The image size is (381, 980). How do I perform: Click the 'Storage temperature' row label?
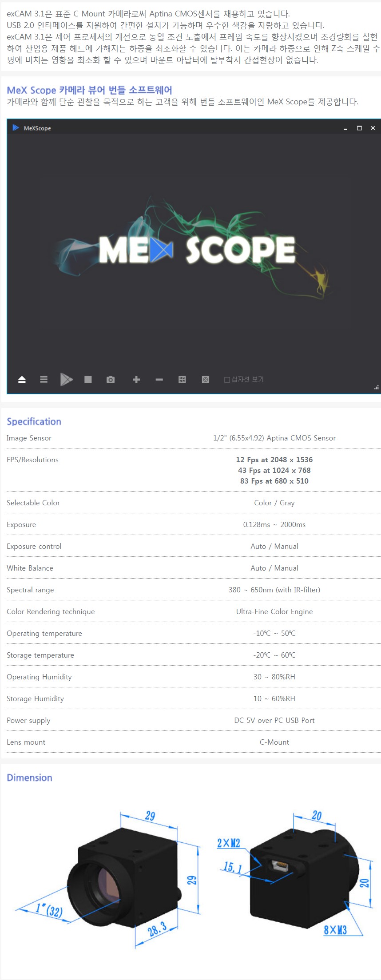click(x=40, y=655)
